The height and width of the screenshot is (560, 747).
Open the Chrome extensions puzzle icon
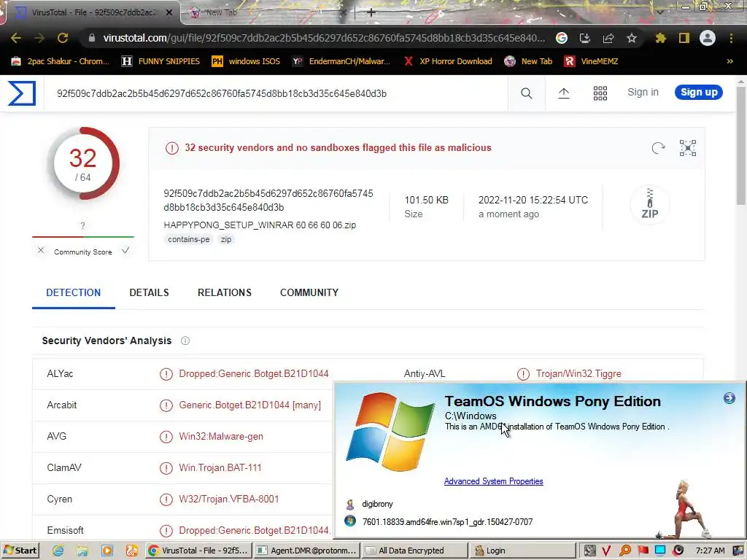(x=661, y=38)
